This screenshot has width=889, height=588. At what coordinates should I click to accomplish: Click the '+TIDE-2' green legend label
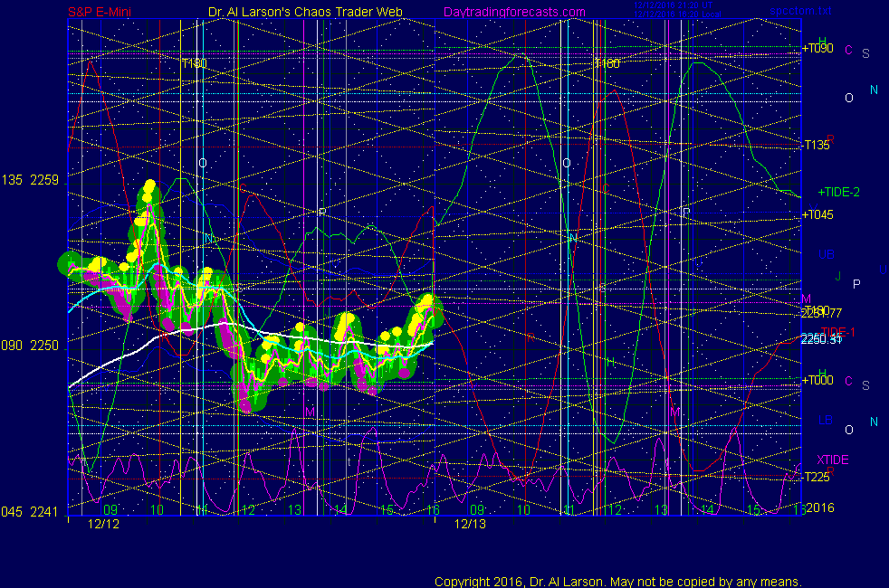(x=838, y=192)
